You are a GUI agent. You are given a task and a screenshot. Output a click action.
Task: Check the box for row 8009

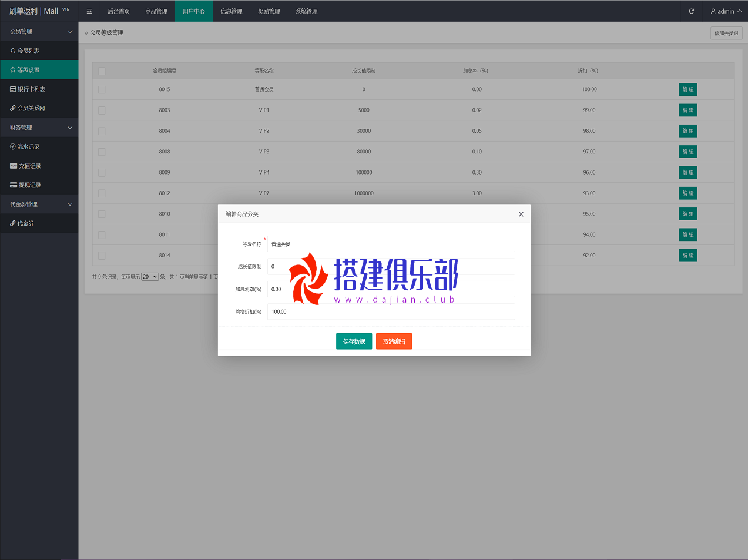click(102, 173)
